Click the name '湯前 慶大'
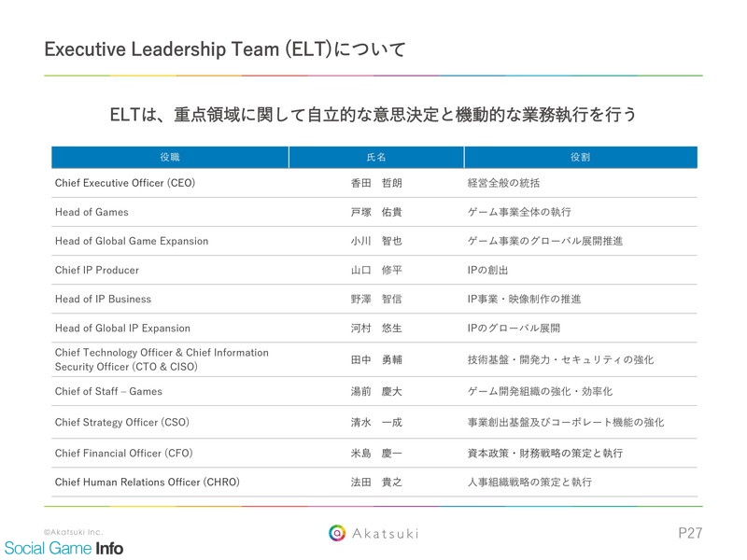This screenshot has height=560, width=747. [376, 391]
